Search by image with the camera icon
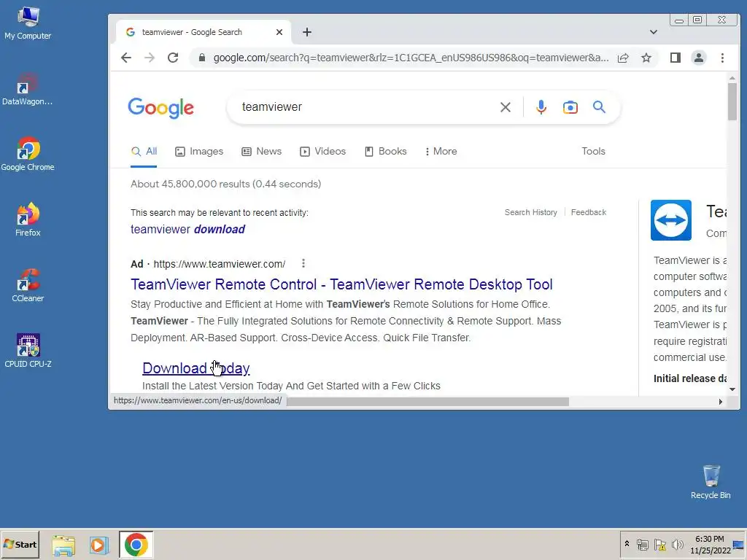This screenshot has width=747, height=560. click(x=570, y=107)
